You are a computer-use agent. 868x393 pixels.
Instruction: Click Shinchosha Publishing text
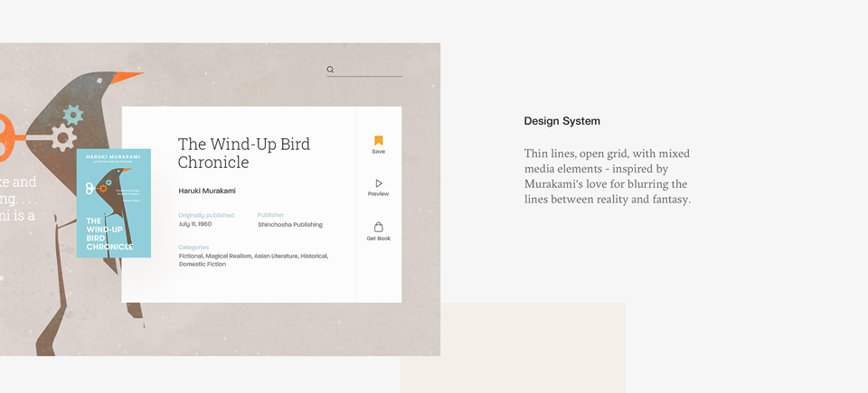click(290, 225)
